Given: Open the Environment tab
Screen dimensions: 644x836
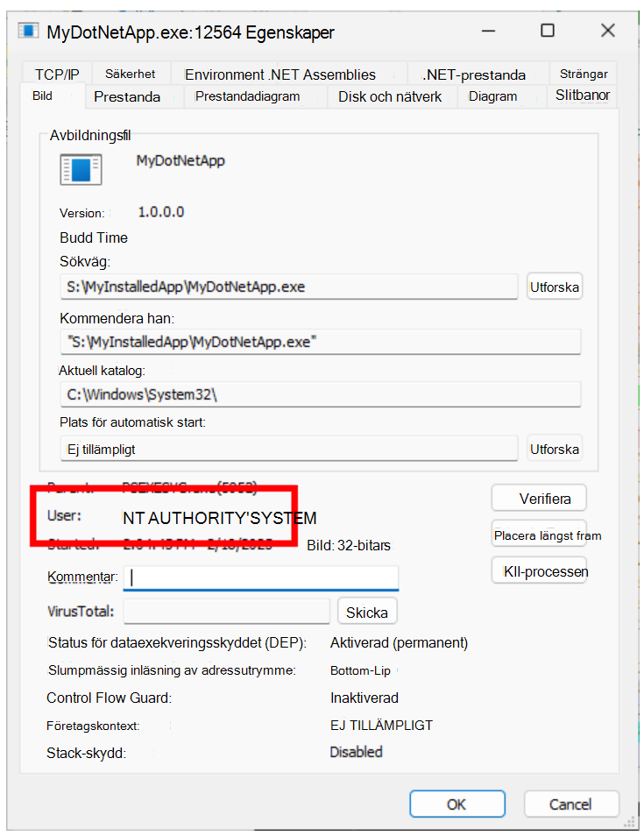Looking at the screenshot, I should pos(224,74).
